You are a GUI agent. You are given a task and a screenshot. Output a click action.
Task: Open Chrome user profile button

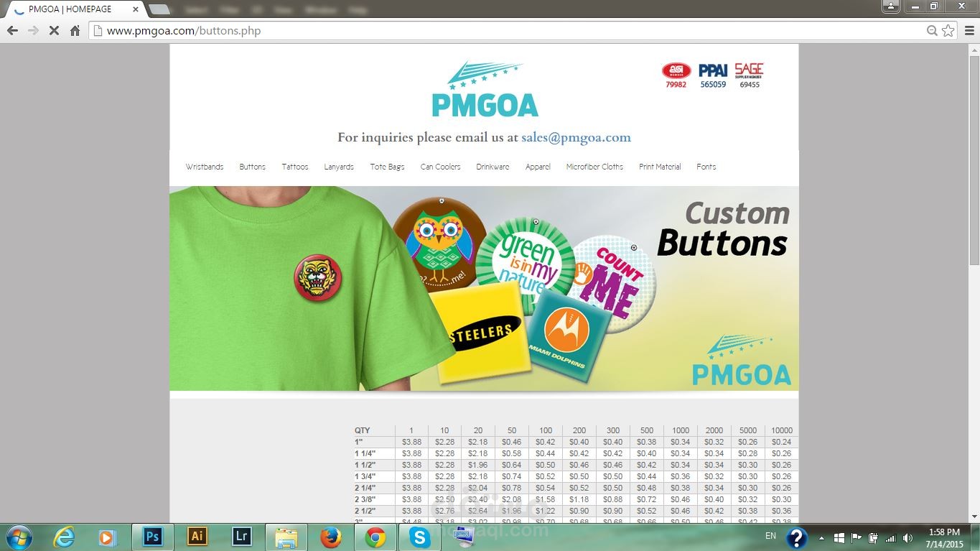click(890, 6)
